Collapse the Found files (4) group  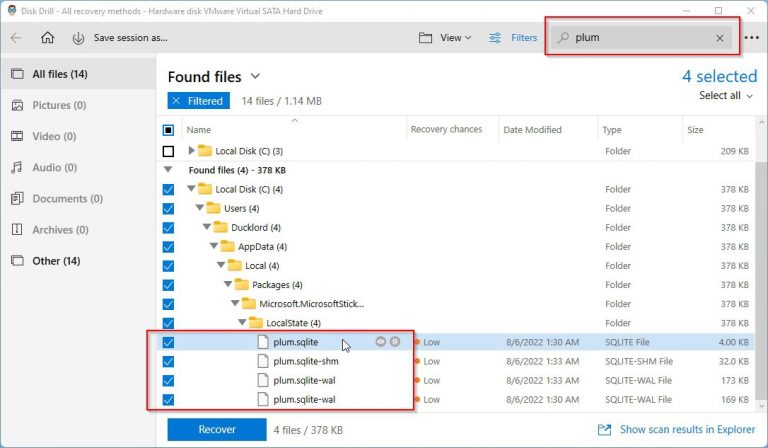pos(168,169)
